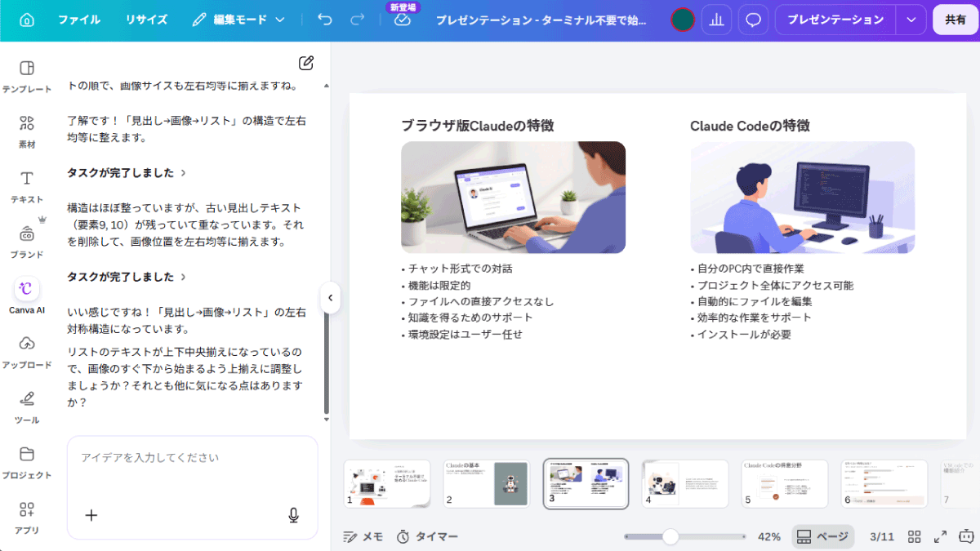
Task: Rename the presentation title
Action: 542,20
